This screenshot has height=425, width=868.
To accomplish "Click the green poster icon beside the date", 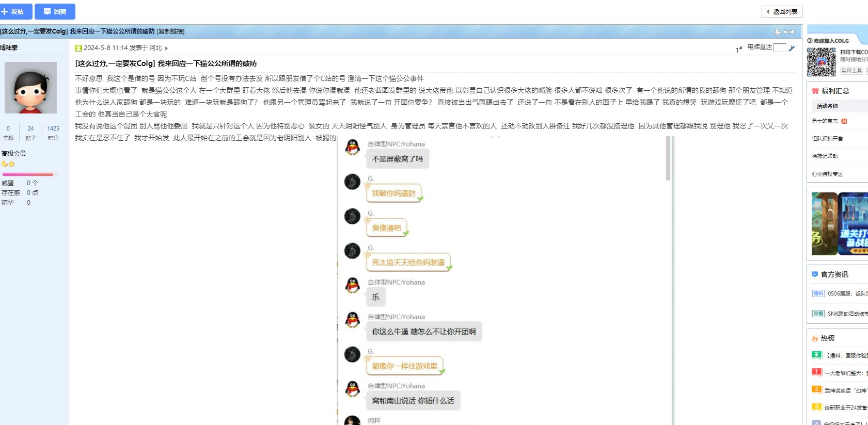I will pos(78,48).
